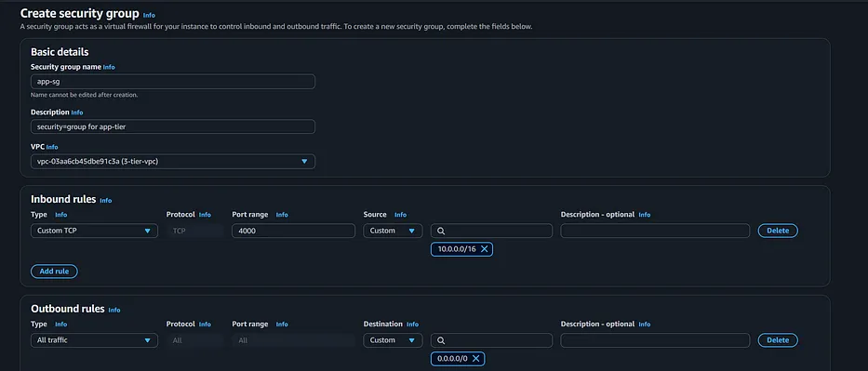Viewport: 868px width, 371px height.
Task: Click the Security group name field app-sg
Action: point(173,81)
